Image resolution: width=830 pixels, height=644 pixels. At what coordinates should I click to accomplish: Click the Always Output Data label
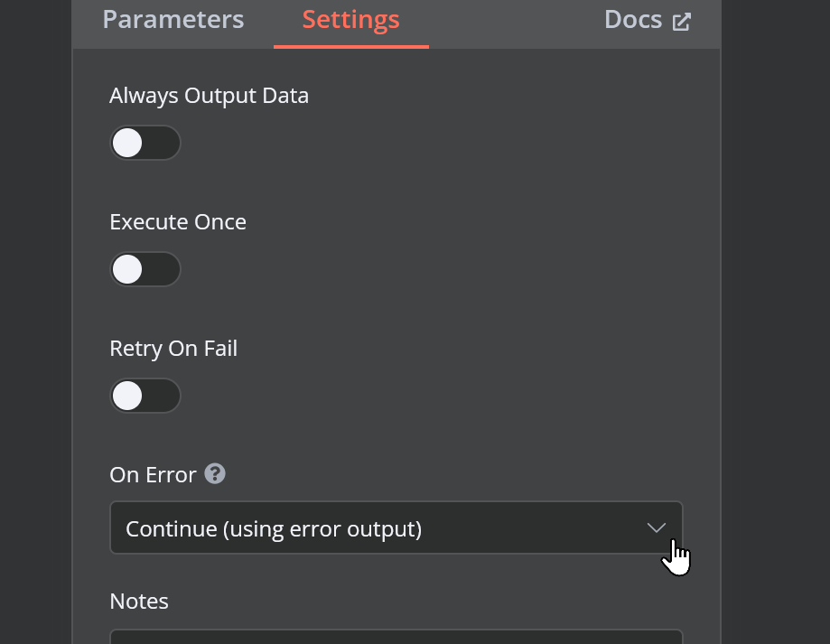(x=210, y=96)
